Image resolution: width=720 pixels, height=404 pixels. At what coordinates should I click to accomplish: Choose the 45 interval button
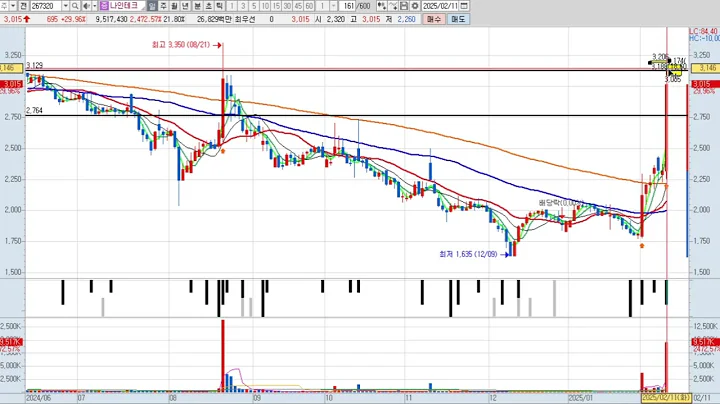298,6
